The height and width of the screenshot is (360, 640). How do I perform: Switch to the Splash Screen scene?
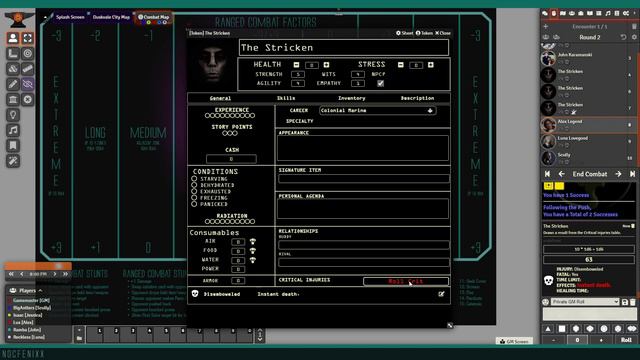pos(70,17)
